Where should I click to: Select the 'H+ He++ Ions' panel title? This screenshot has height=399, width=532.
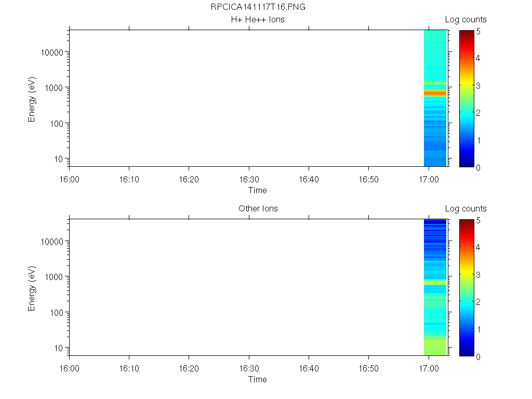coord(258,20)
